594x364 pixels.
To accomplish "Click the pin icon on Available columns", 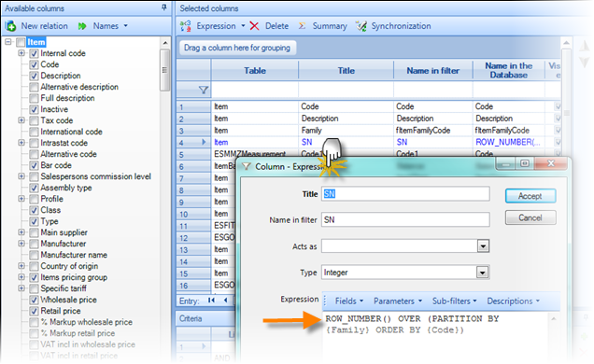I will (164, 7).
